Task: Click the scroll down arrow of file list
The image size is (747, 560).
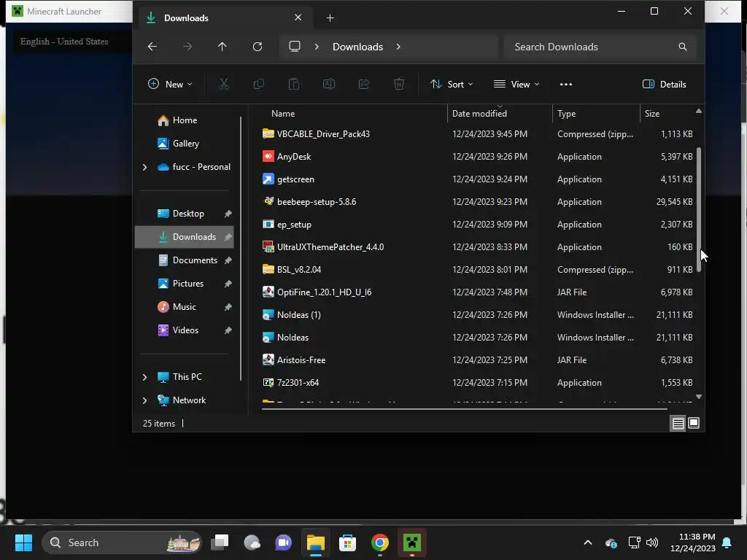Action: pyautogui.click(x=699, y=396)
